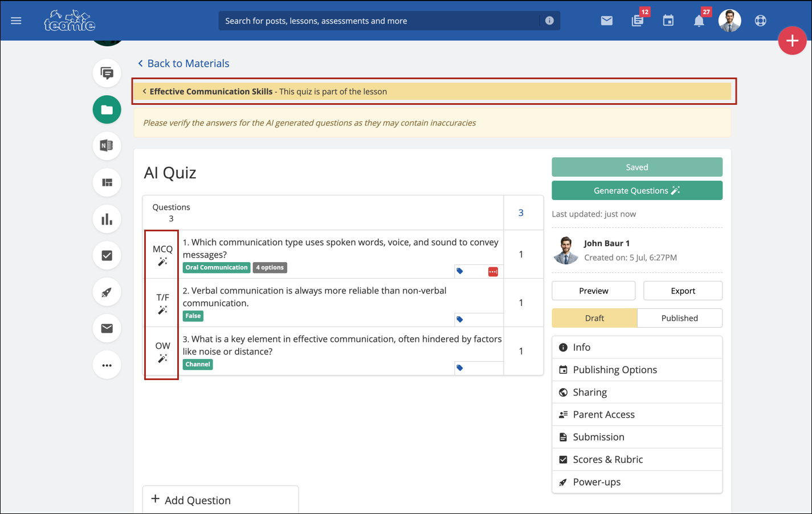
Task: Click the Teamie logo
Action: 70,21
